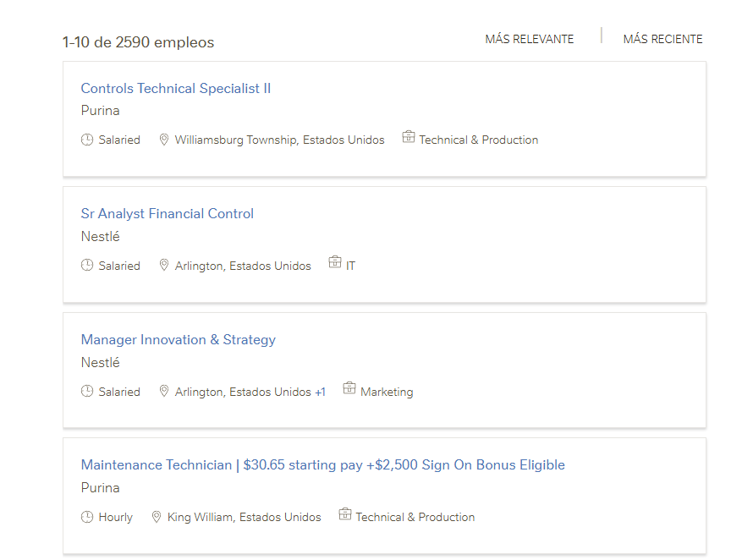Click 'Salaried' on Sr Analyst Financial Control card
742x560 pixels.
click(119, 266)
